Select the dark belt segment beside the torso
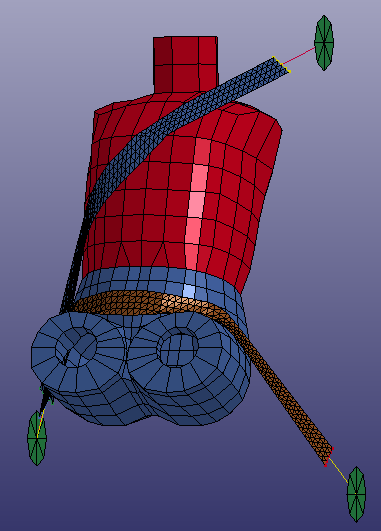This screenshot has height=531, width=381. (x=76, y=257)
